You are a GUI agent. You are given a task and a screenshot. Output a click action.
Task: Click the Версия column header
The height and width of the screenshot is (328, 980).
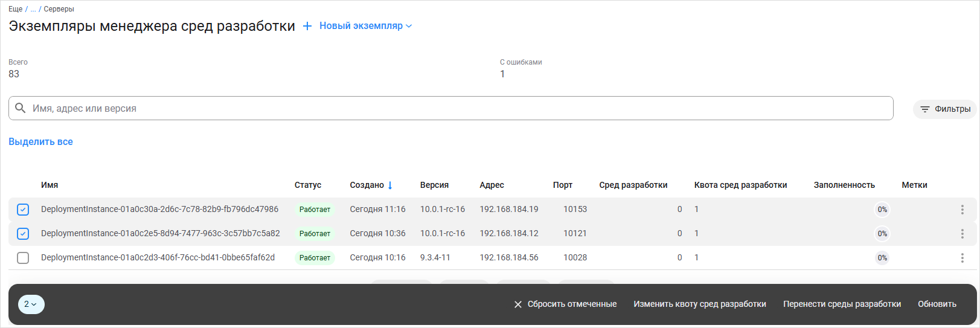[434, 185]
